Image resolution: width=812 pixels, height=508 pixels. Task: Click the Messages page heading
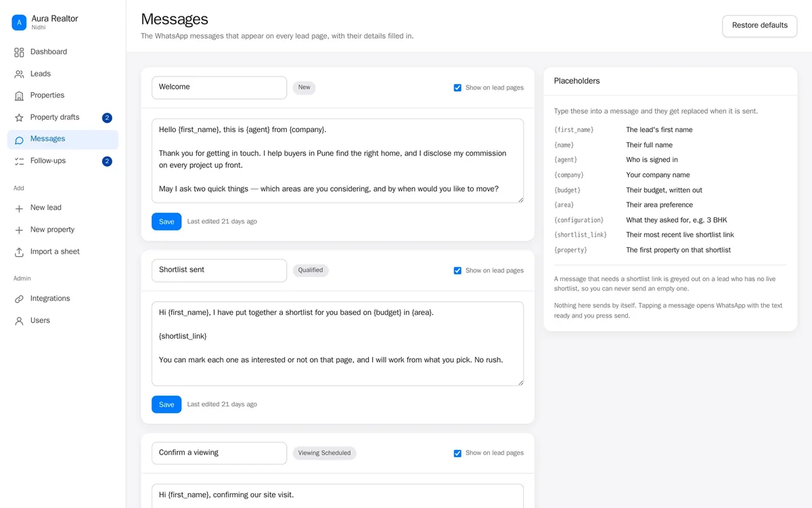175,19
